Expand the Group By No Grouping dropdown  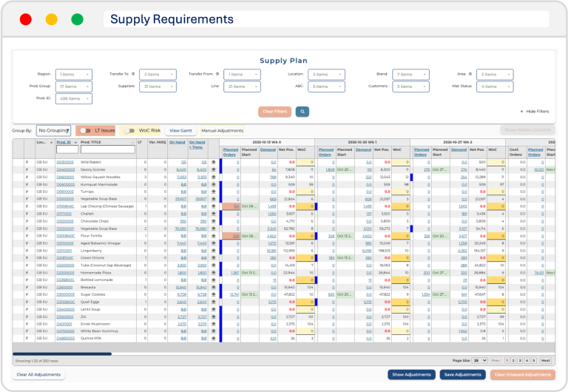pyautogui.click(x=53, y=130)
